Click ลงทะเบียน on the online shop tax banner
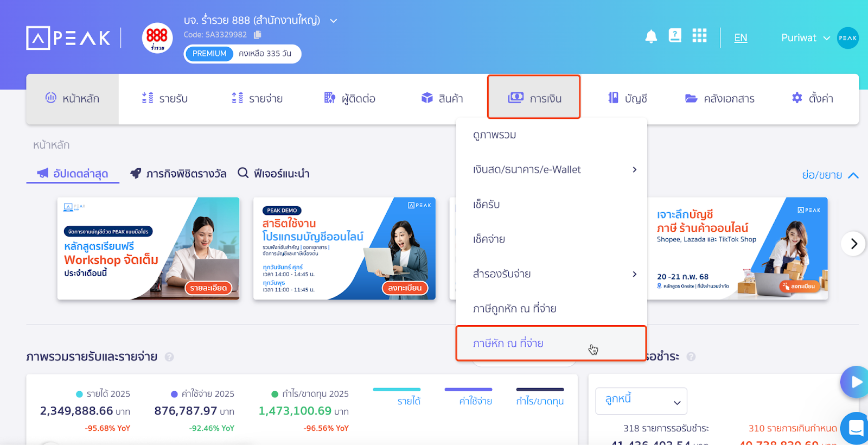The height and width of the screenshot is (445, 868). [799, 286]
